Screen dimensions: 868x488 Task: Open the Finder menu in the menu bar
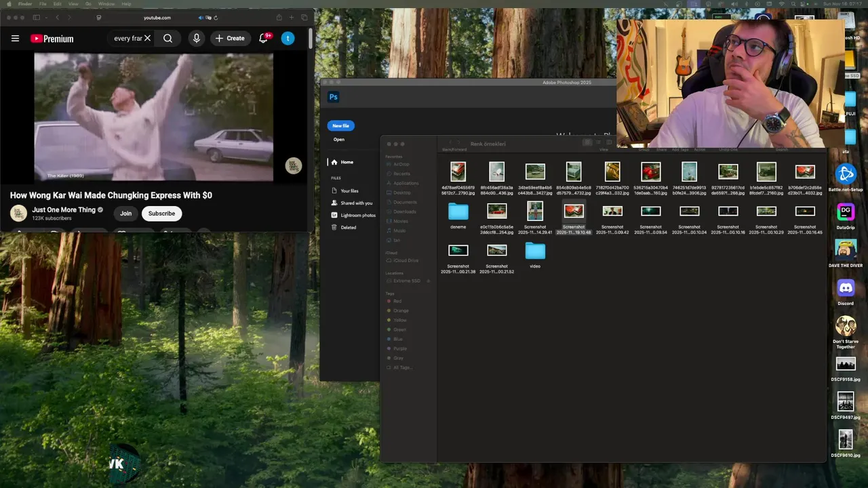click(25, 4)
